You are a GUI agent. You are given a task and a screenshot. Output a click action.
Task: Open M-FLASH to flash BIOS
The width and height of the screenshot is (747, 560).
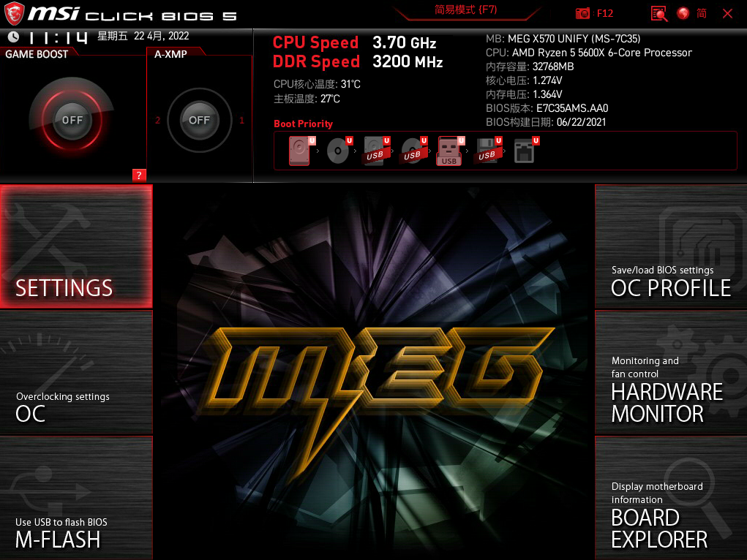click(x=76, y=499)
